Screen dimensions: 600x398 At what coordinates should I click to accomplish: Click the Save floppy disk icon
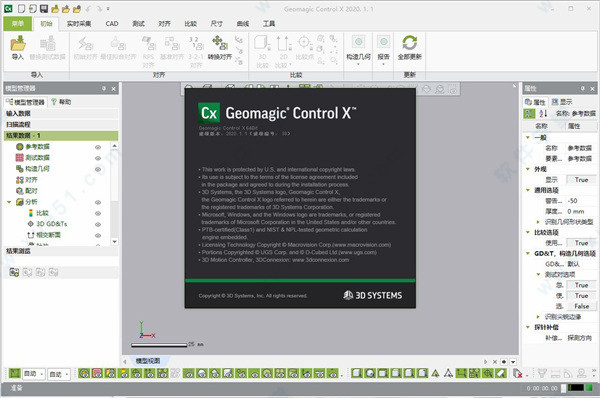tap(44, 8)
